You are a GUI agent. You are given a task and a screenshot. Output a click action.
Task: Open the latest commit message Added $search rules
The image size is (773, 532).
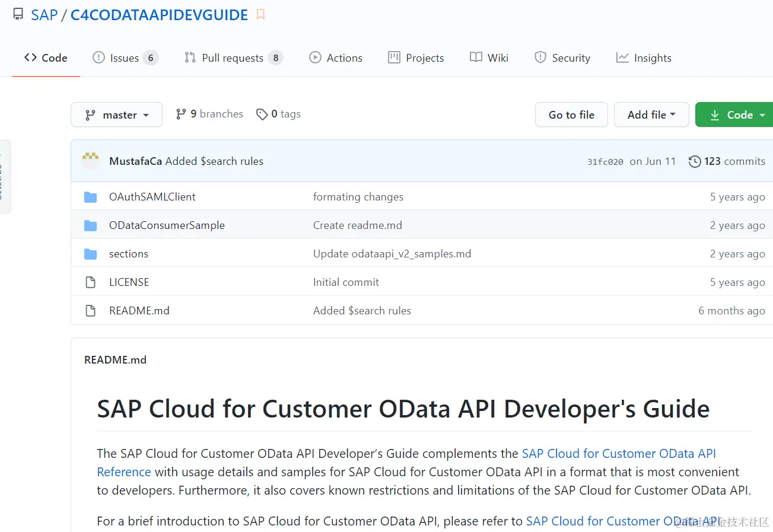click(x=214, y=161)
